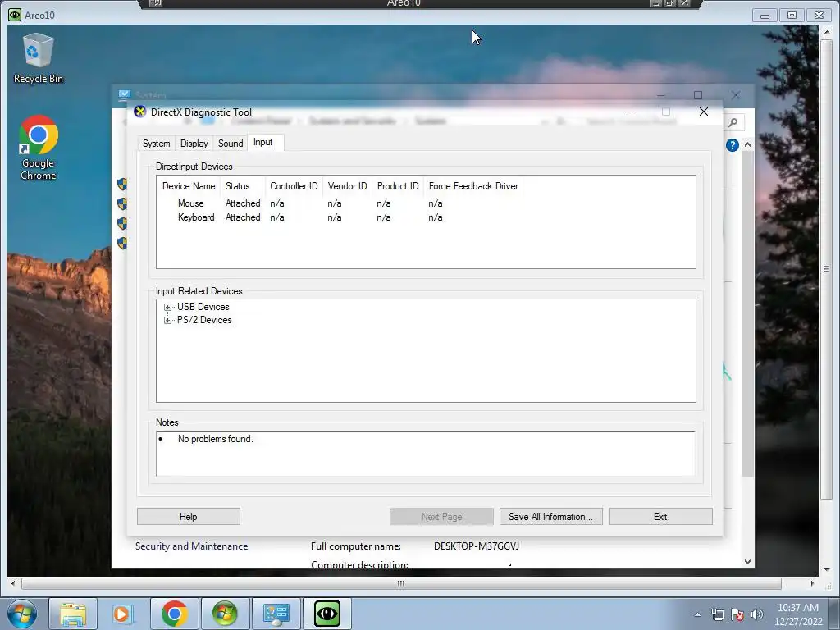Launch Google Chrome from desktop shortcut

click(38, 148)
